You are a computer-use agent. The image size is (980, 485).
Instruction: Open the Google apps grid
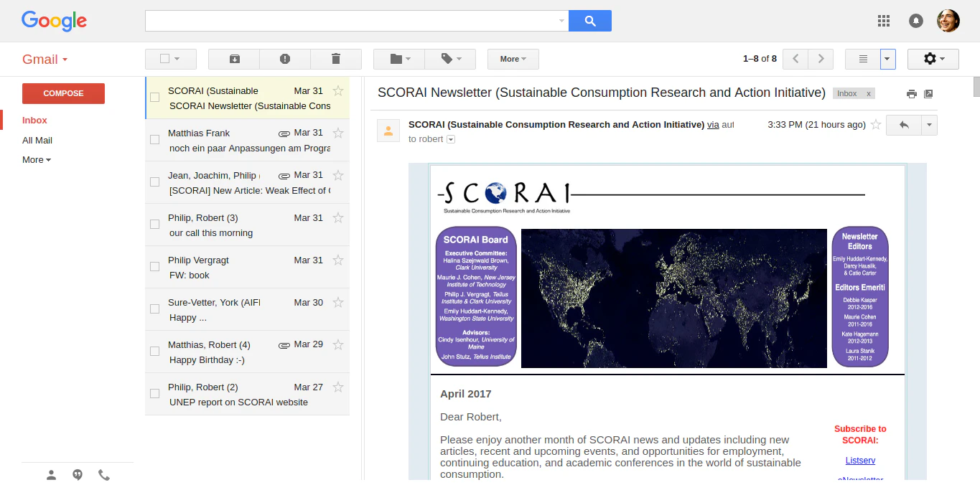coord(884,21)
